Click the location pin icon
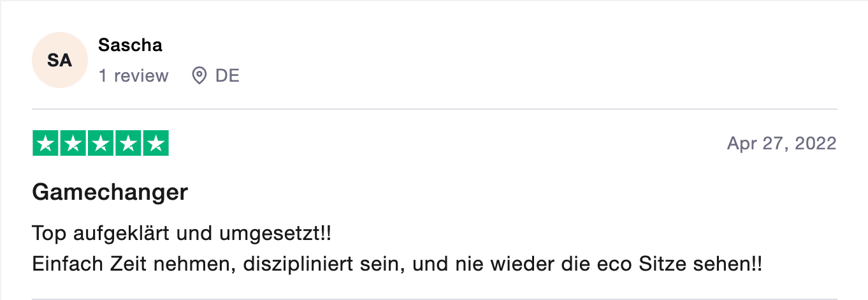 click(199, 76)
